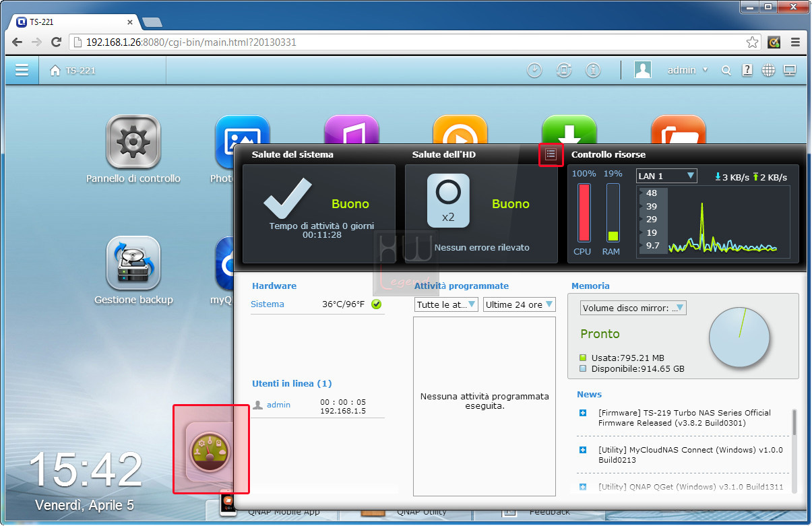Click the '36°C/96°F' temperature value
Viewport: 812px width, 526px height.
tap(343, 304)
